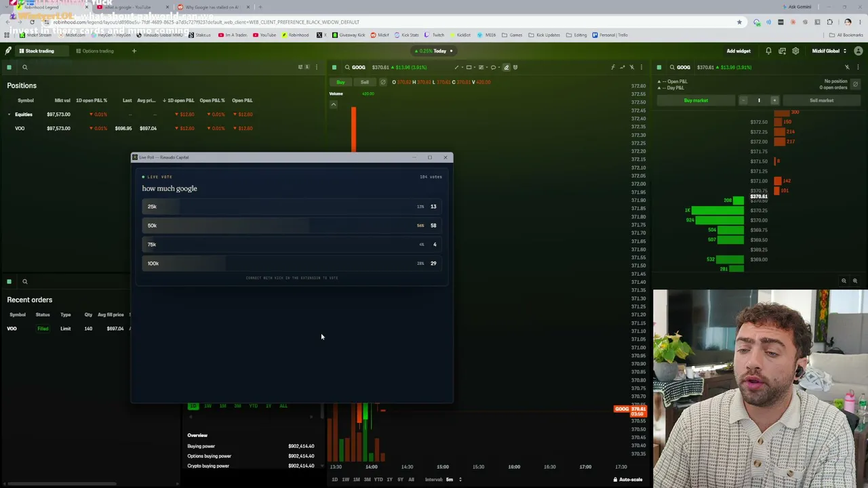Screen dimensions: 868x488
Task: Open the account profile avatar
Action: (859, 51)
